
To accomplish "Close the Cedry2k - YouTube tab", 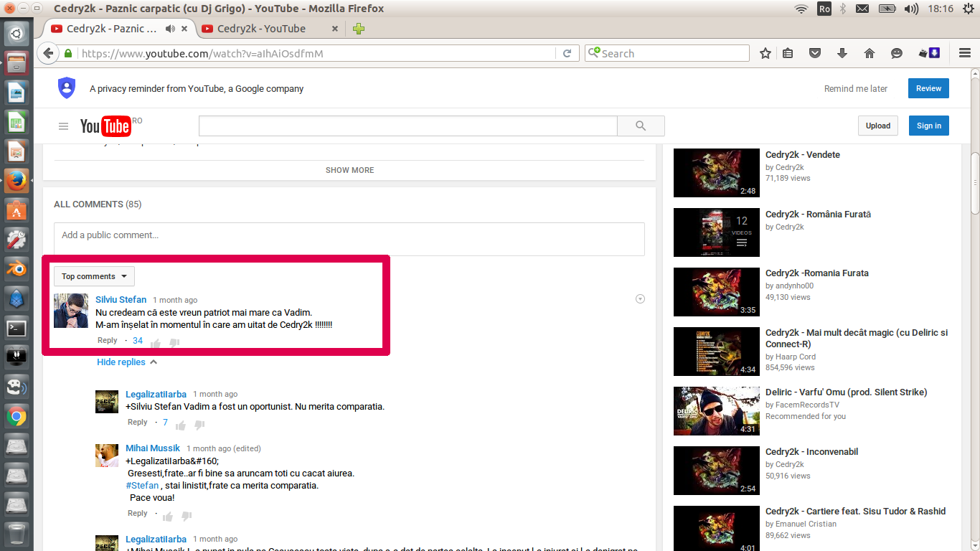I will point(335,29).
